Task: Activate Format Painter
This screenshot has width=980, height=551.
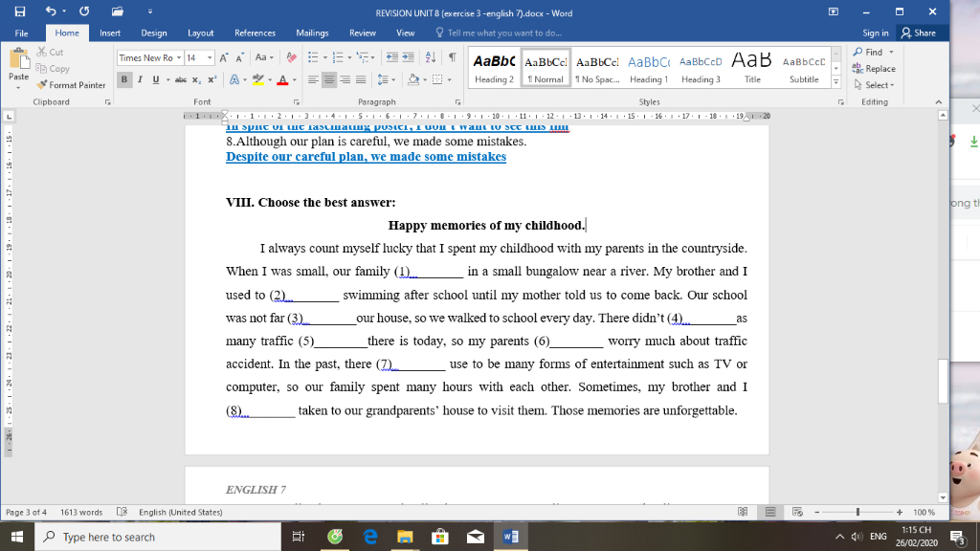Action: [71, 85]
